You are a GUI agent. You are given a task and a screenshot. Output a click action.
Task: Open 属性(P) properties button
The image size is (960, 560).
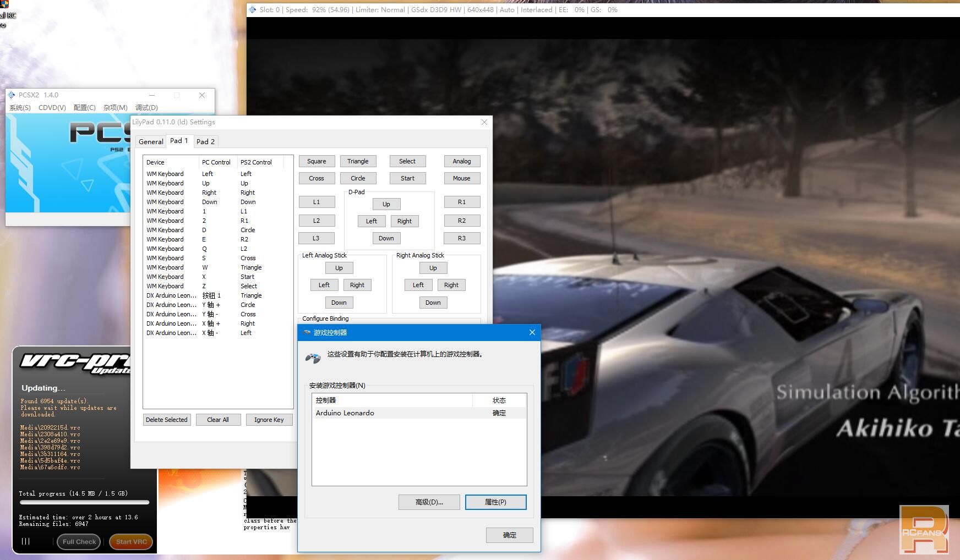click(x=495, y=502)
